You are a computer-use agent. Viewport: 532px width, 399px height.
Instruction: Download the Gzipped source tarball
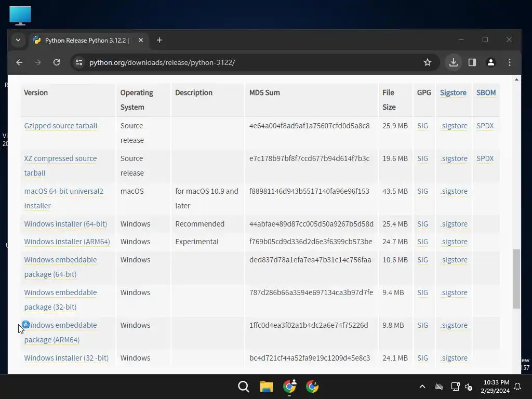(61, 126)
